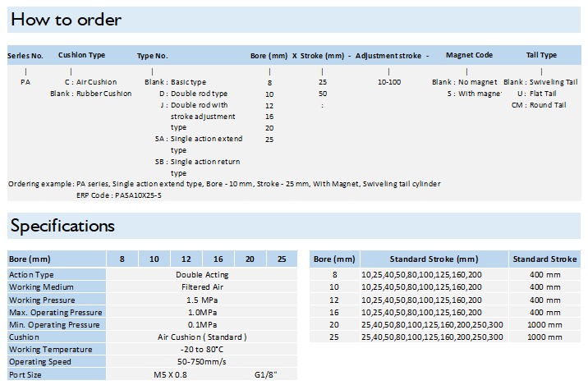Select the SA : Single action extend option

[199, 139]
